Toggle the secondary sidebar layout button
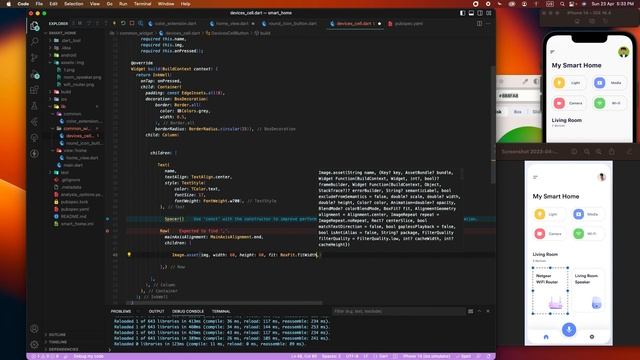The width and height of the screenshot is (640, 360). click(x=480, y=13)
